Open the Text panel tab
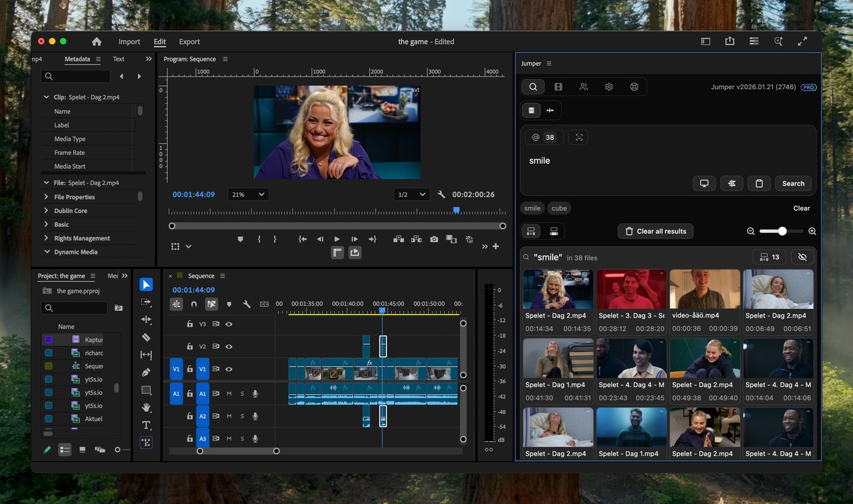 [x=119, y=59]
